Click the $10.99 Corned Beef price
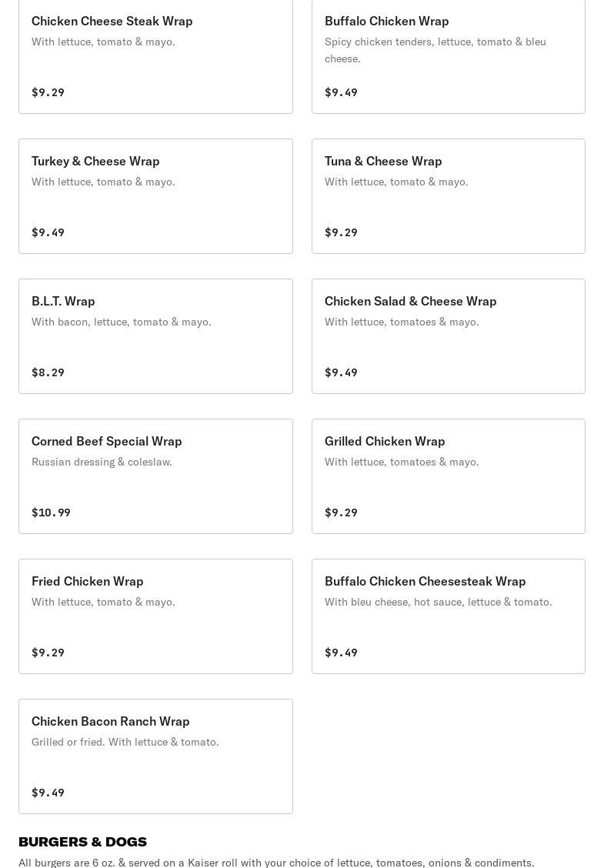Image resolution: width=604 pixels, height=868 pixels. (x=51, y=512)
